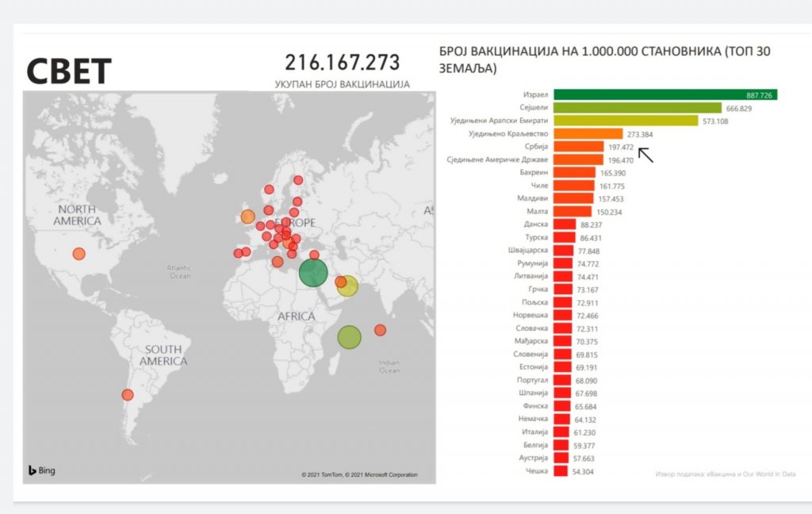
Task: Click the orange bubble over the United Kingdom
Action: [247, 217]
